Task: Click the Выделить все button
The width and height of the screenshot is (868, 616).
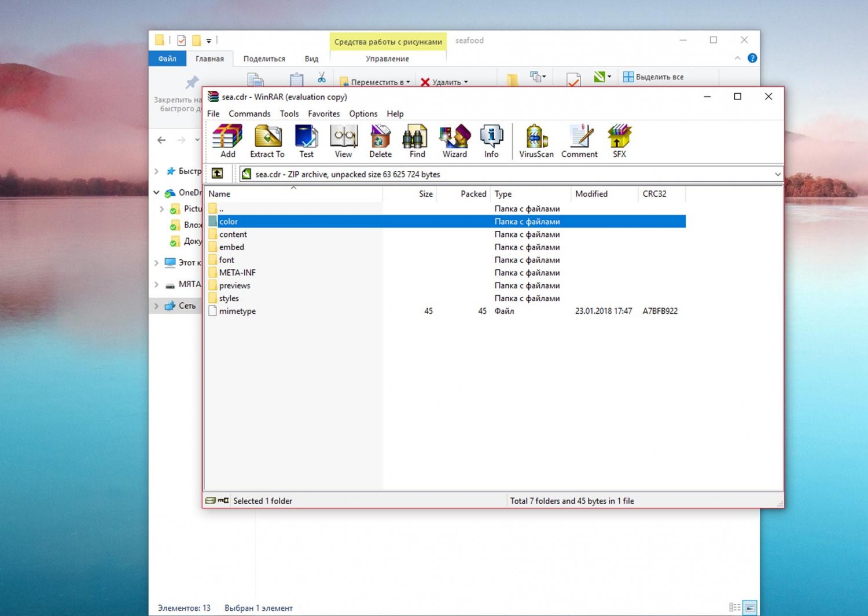Action: 653,77
